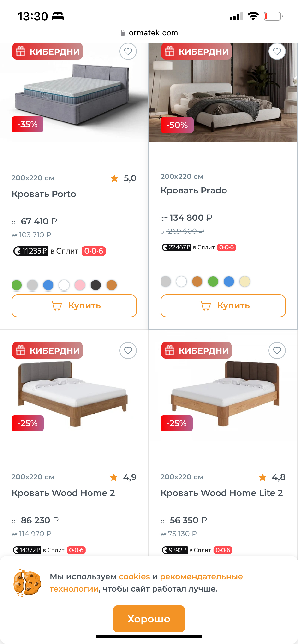Favorite the Wood Home 2 bed

coord(128,351)
